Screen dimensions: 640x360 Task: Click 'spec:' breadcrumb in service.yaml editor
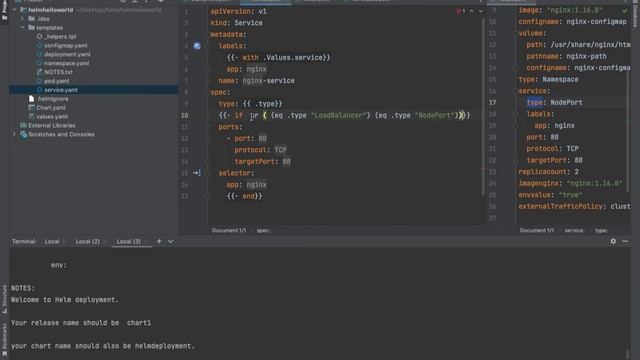point(263,231)
